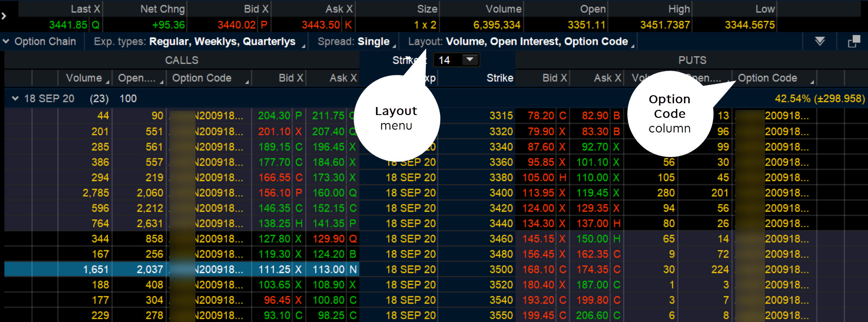This screenshot has width=868, height=322.
Task: Click the put ask 101.10 at strike 3360
Action: (x=592, y=162)
